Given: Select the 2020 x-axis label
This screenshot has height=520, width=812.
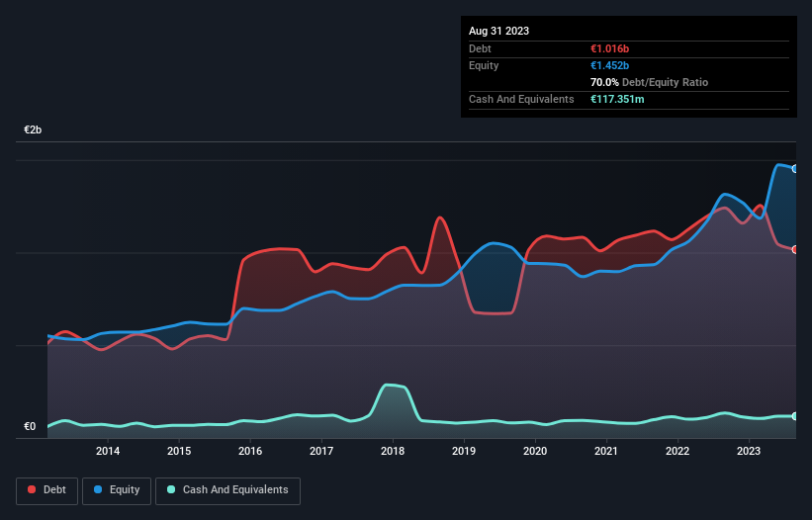Looking at the screenshot, I should 535,452.
